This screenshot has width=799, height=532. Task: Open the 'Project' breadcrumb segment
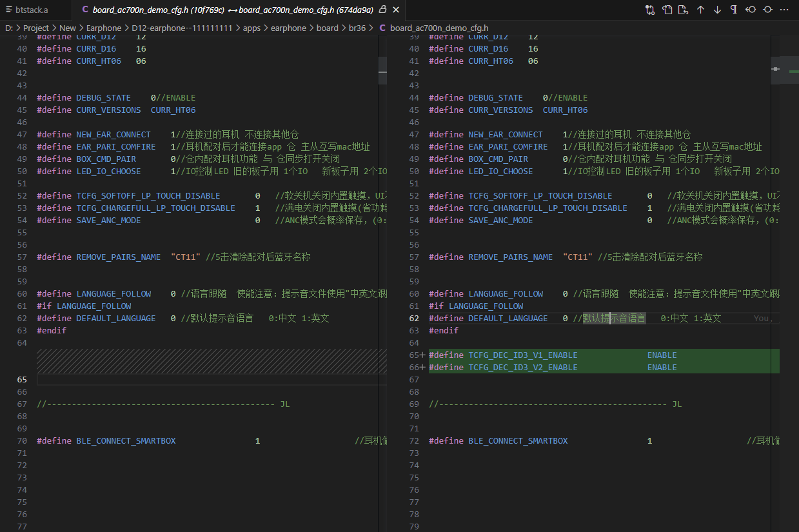click(x=36, y=28)
